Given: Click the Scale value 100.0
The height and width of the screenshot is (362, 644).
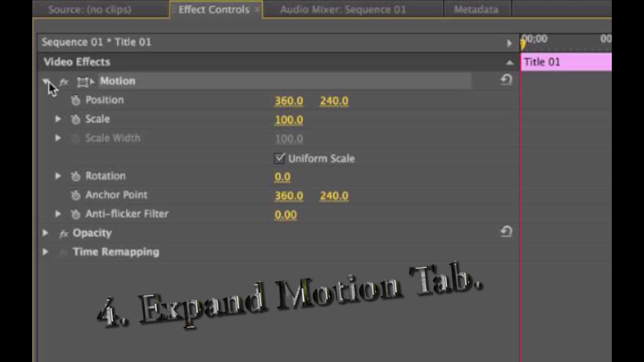Looking at the screenshot, I should [289, 120].
